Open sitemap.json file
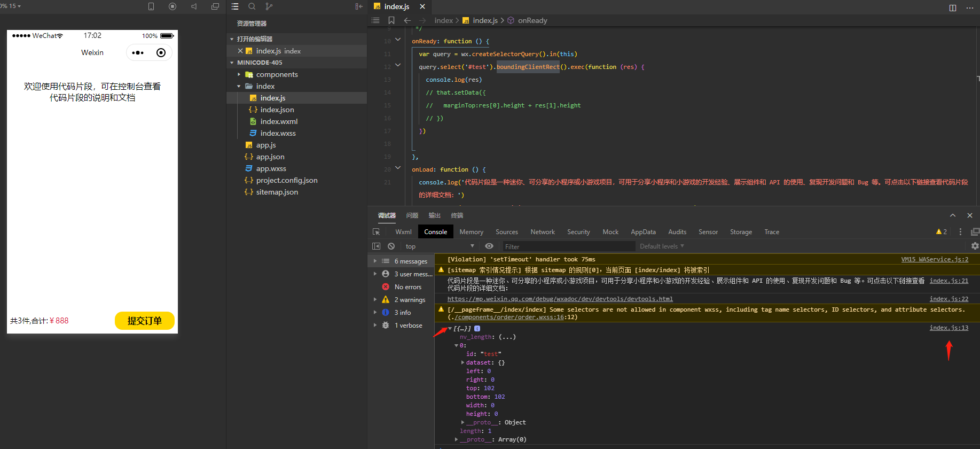 click(x=277, y=192)
